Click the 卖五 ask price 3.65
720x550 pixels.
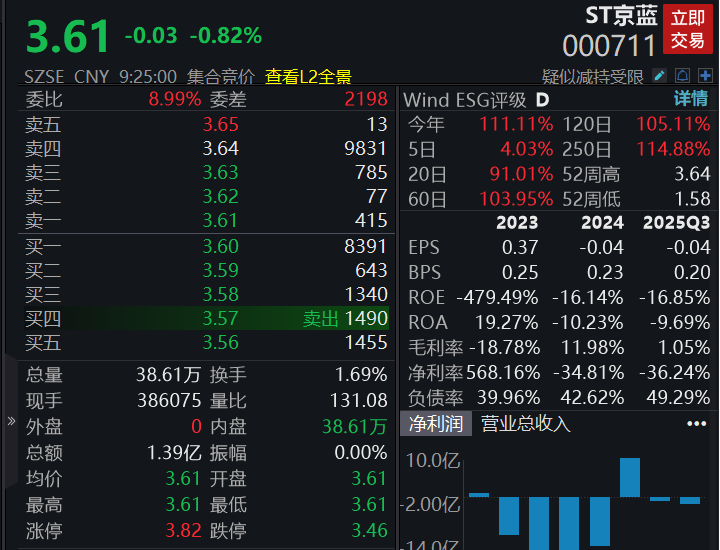pyautogui.click(x=220, y=125)
